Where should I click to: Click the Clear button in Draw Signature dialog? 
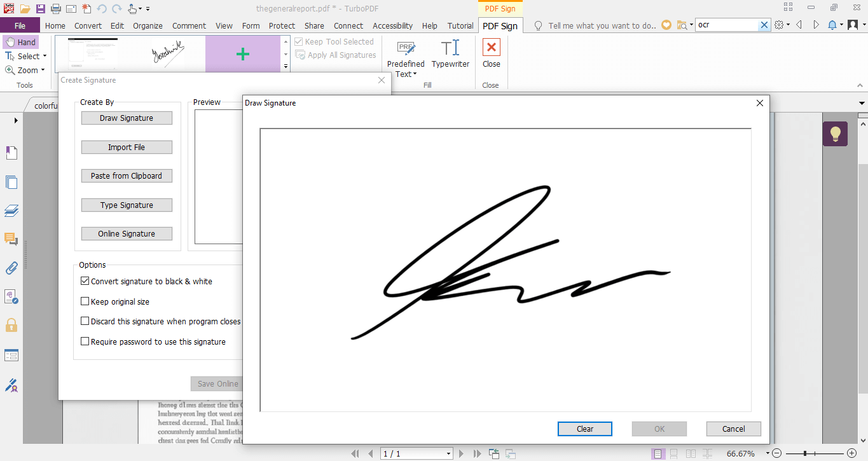[x=584, y=429]
